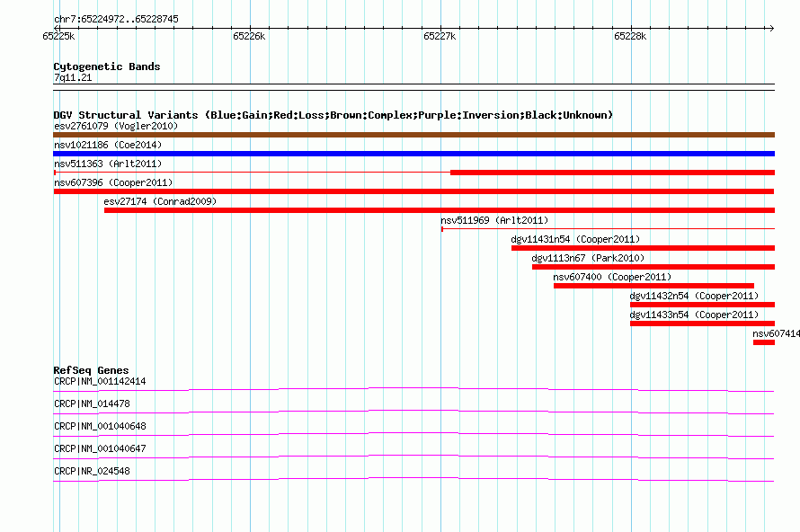Click the dgv11433n54 (Cooper2011) variant label
Screen dimensions: 800x532
click(693, 315)
